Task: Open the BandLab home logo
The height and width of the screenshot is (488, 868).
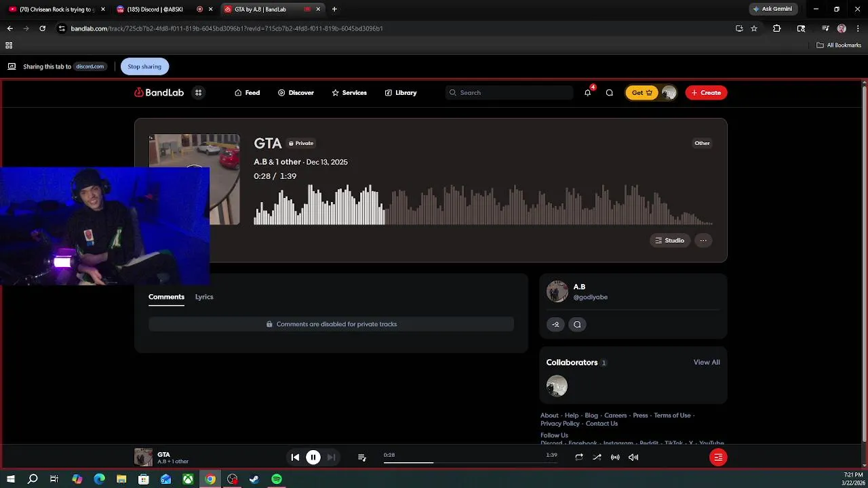Action: [159, 93]
